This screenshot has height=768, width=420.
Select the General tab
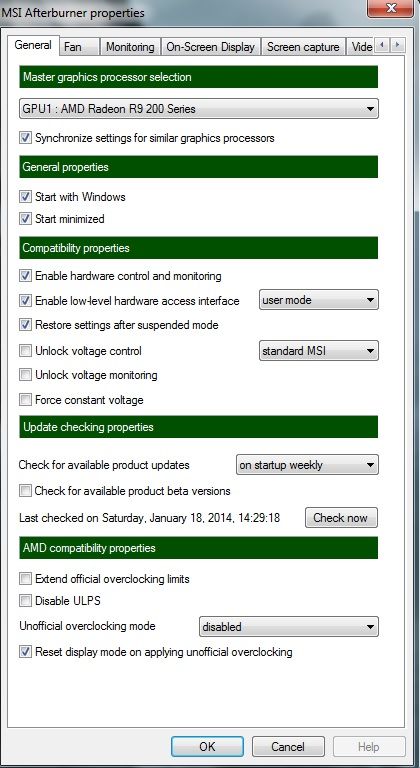coord(33,46)
